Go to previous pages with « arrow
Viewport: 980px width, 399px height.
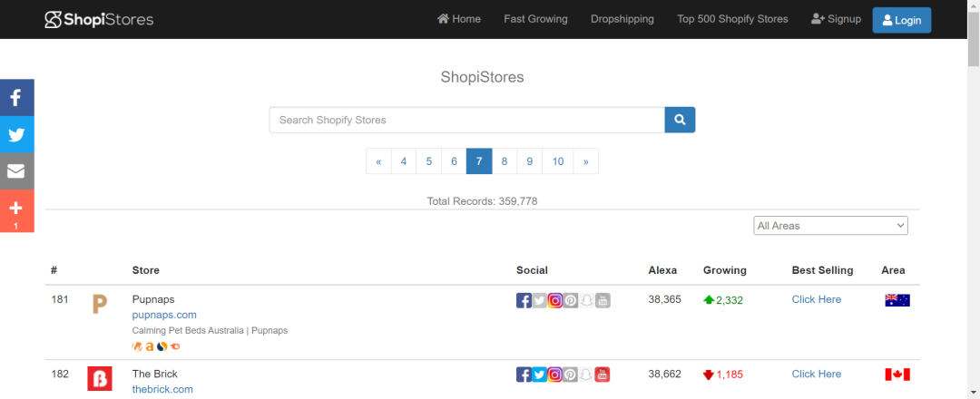click(378, 161)
